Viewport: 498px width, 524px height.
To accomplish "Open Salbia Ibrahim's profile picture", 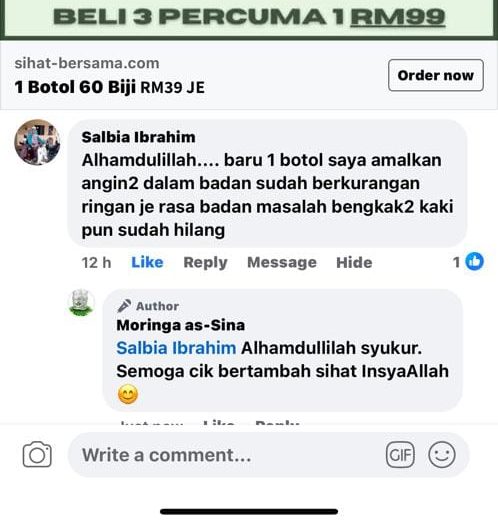I will tap(37, 142).
